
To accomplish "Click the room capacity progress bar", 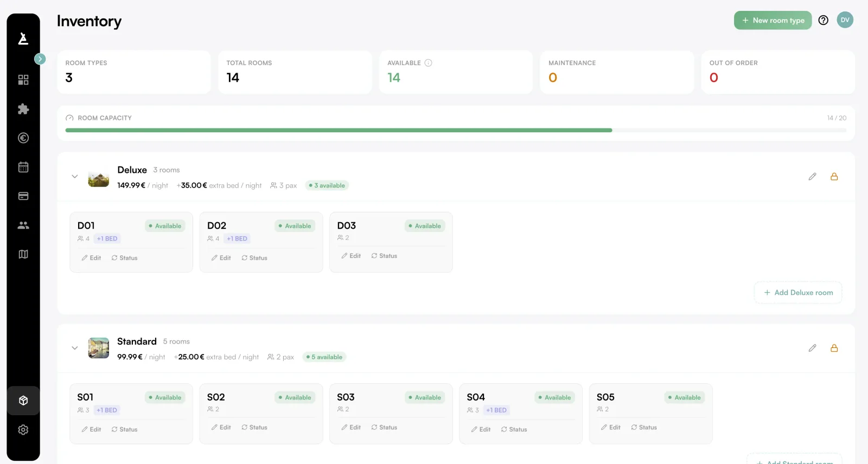I will [456, 130].
